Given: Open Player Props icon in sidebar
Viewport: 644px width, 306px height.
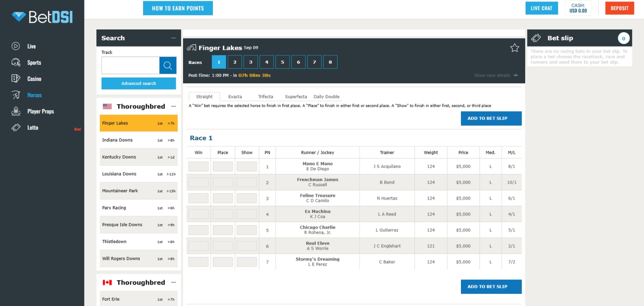Looking at the screenshot, I should click(x=16, y=111).
